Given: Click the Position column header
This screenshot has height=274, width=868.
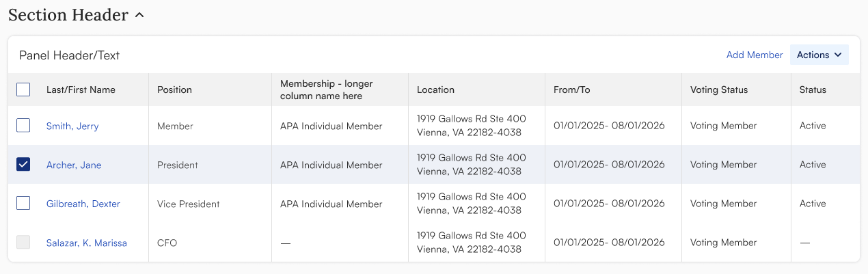Looking at the screenshot, I should tap(174, 90).
